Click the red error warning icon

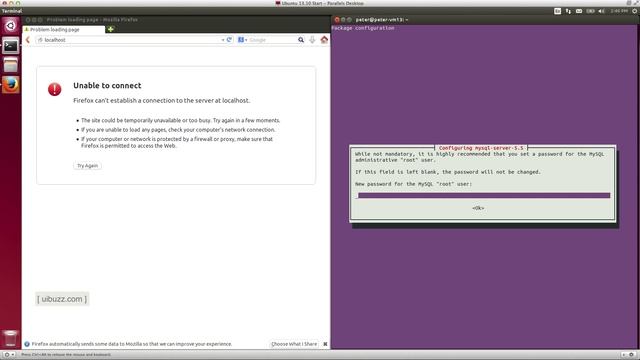(55, 89)
